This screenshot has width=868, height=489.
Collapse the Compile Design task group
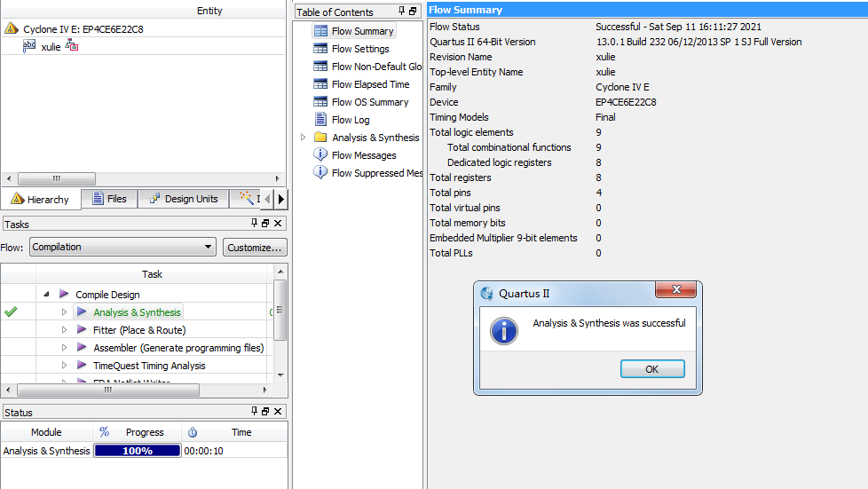(46, 295)
